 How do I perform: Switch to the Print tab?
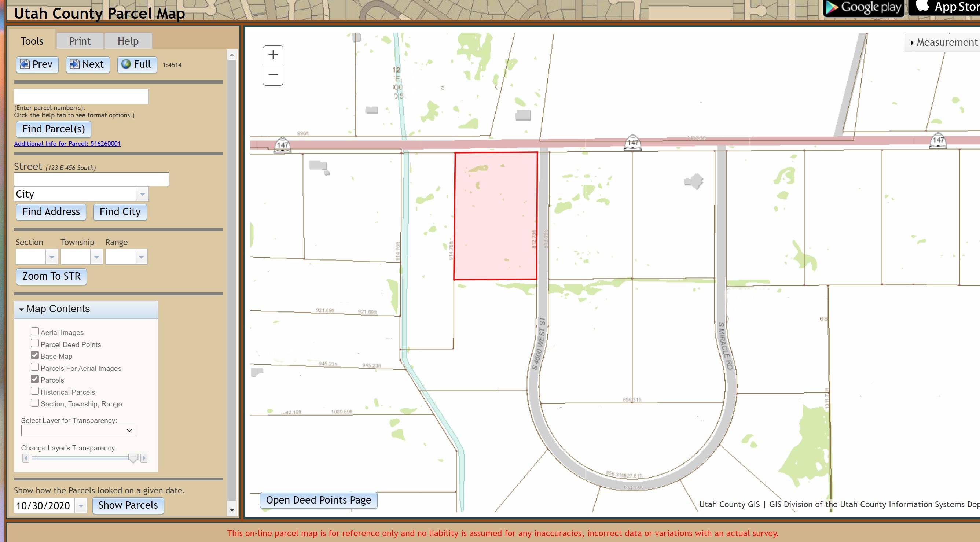pyautogui.click(x=80, y=41)
